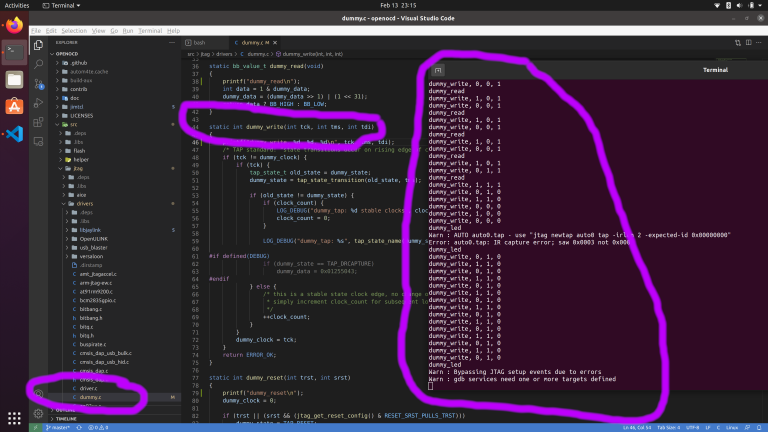Expand the OpenULINK folder

click(x=94, y=239)
